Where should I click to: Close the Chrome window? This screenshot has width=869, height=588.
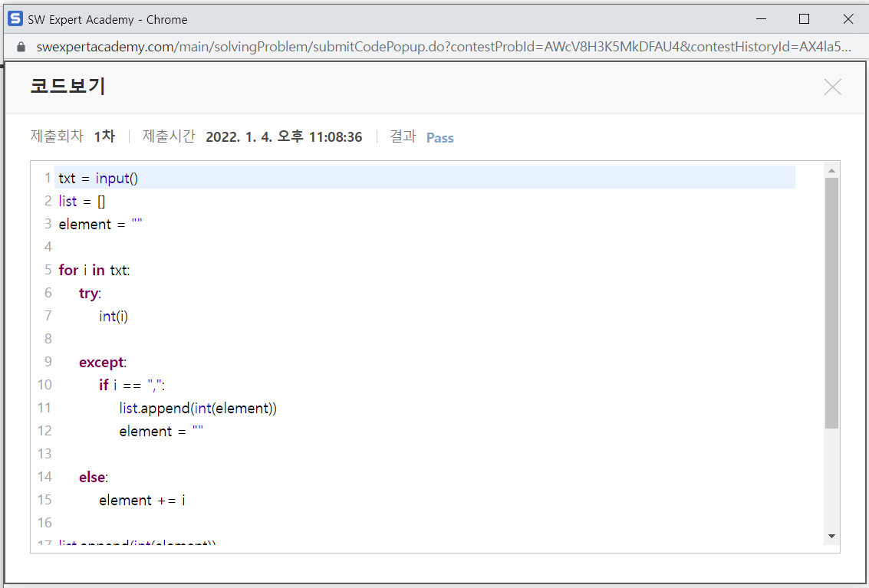click(848, 19)
